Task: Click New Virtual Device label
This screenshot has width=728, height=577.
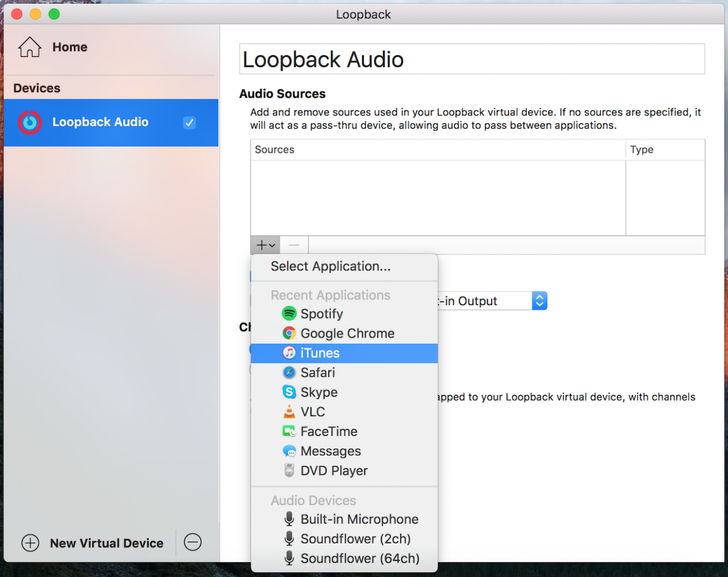Action: (106, 544)
